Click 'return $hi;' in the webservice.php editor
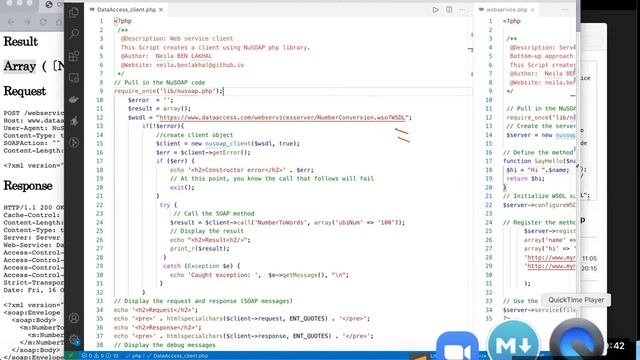The height and width of the screenshot is (360, 640). pyautogui.click(x=525, y=179)
